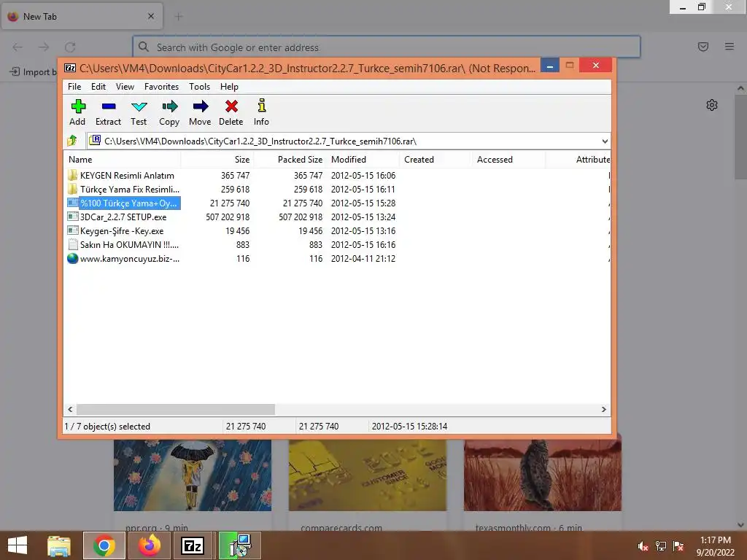This screenshot has height=560, width=747.
Task: Click the horizontal scrollbar right arrow
Action: coord(603,409)
